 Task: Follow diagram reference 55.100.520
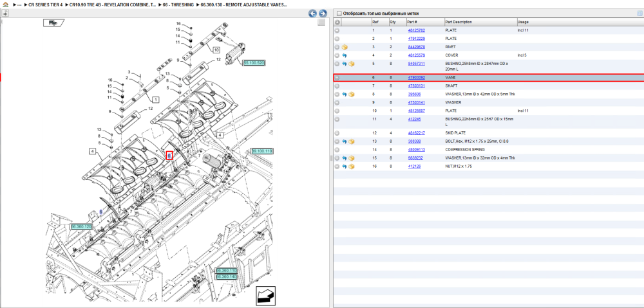(254, 63)
